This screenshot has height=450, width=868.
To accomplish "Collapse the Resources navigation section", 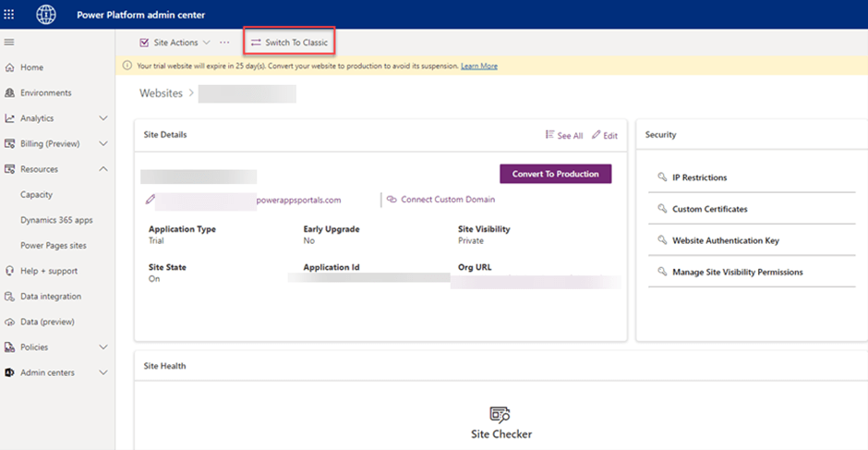I will (x=103, y=169).
